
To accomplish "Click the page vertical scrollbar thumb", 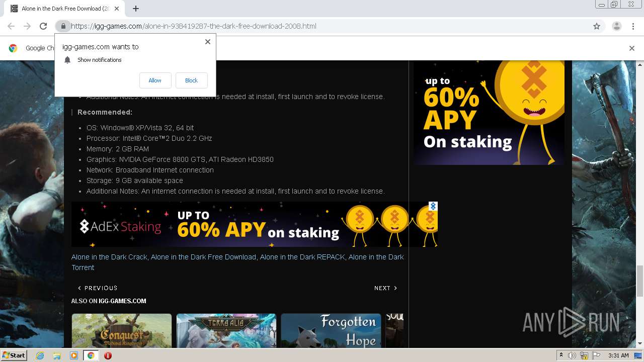I will [640, 281].
